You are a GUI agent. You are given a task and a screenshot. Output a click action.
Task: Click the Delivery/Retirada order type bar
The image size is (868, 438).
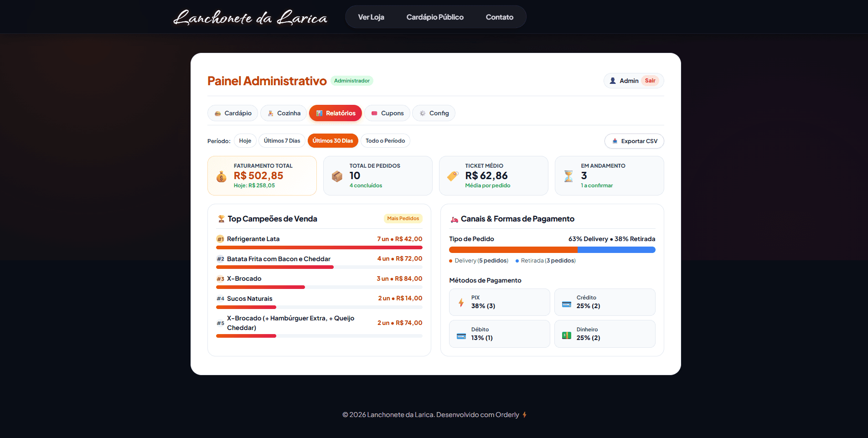click(x=552, y=250)
